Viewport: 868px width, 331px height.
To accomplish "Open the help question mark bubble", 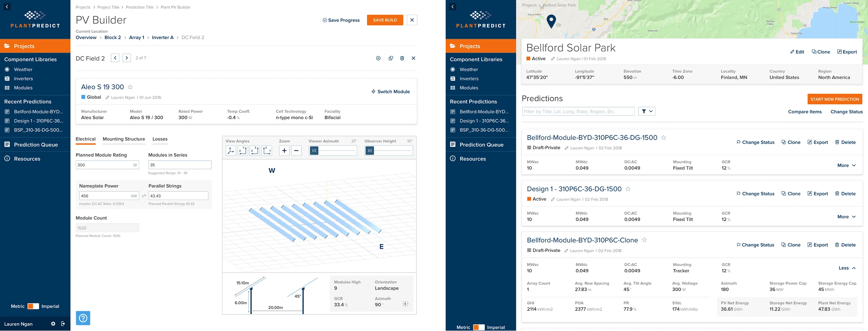I will (x=83, y=318).
